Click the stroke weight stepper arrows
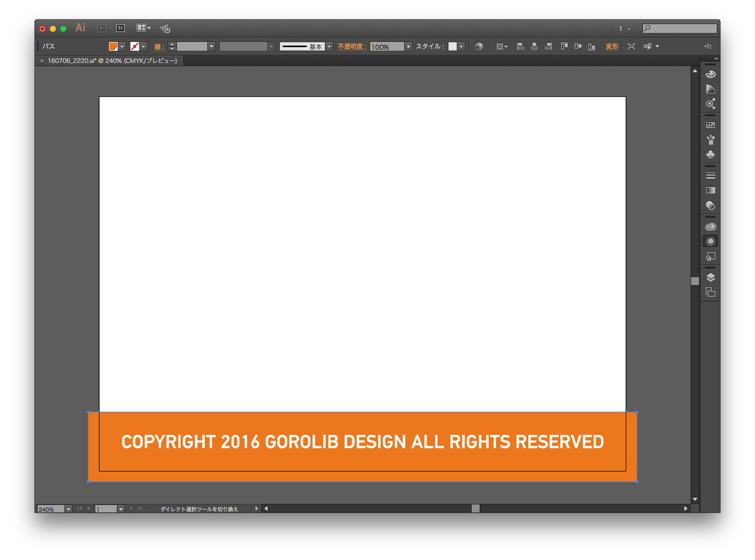755x560 pixels. pyautogui.click(x=172, y=46)
